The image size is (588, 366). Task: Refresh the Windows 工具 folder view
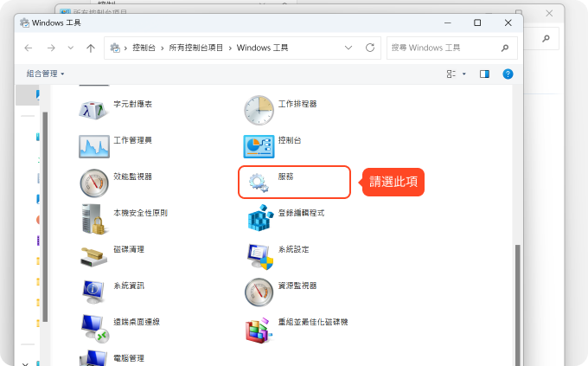(370, 48)
